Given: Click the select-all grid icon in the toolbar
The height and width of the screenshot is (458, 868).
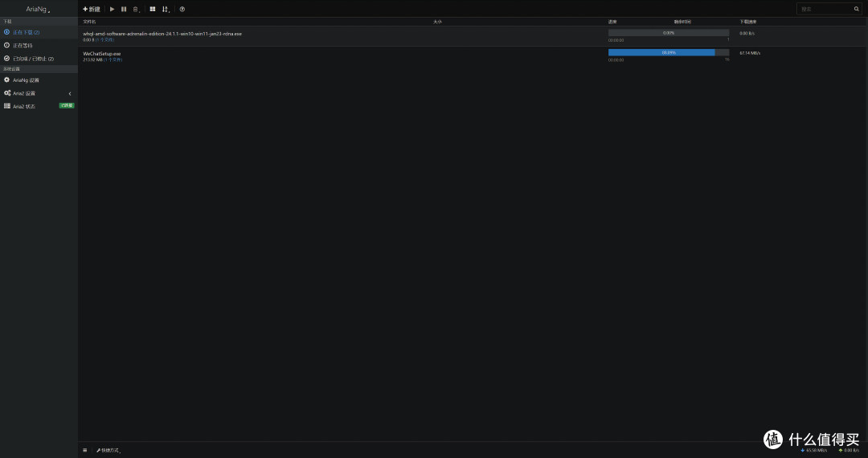Looking at the screenshot, I should [x=153, y=10].
